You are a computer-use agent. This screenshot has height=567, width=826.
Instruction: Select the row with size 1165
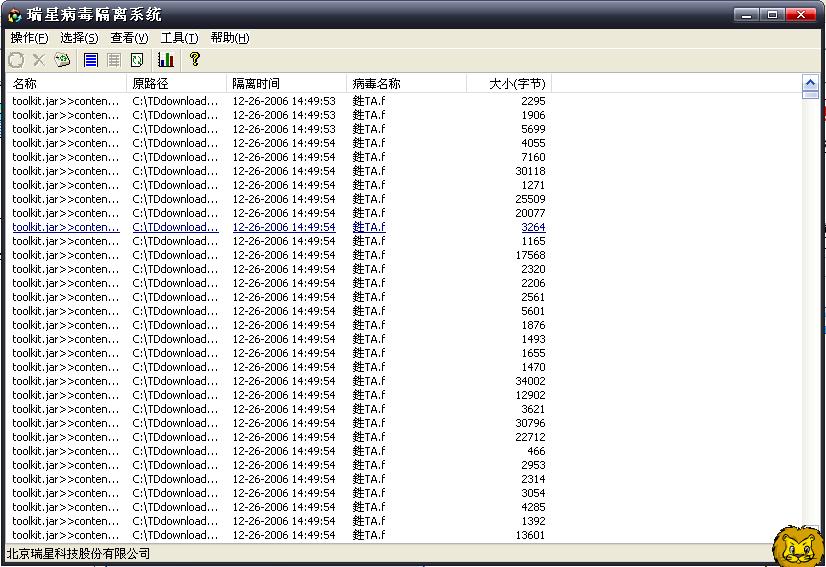279,241
